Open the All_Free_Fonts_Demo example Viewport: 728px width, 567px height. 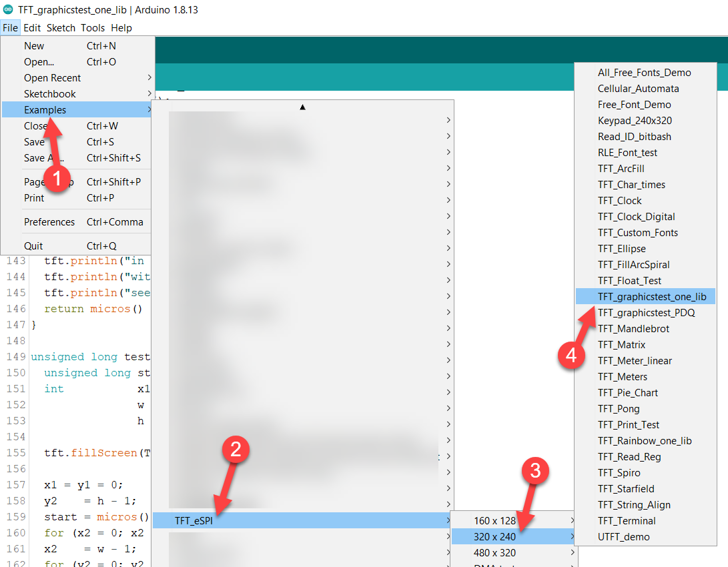(x=645, y=73)
